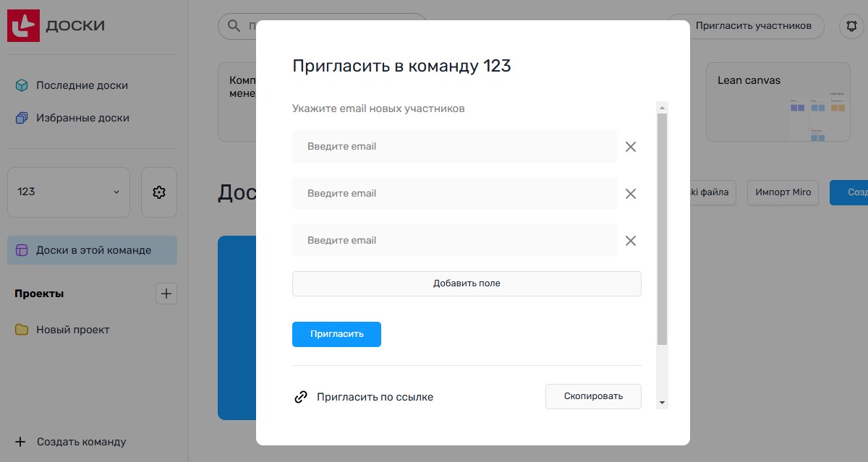Open the Lean canvas template card
Viewport: 868px width, 462px height.
pyautogui.click(x=778, y=102)
